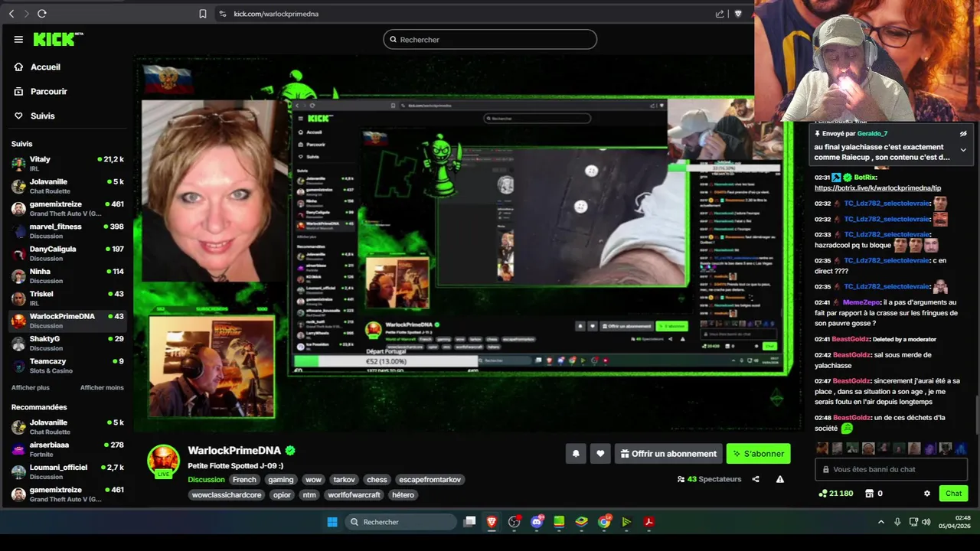
Task: Open Vitaly channel in Suivis
Action: click(67, 164)
